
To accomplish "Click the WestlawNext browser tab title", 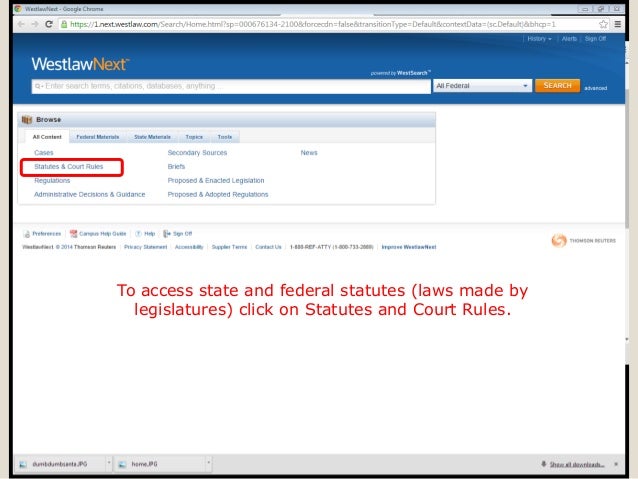I will [x=64, y=9].
